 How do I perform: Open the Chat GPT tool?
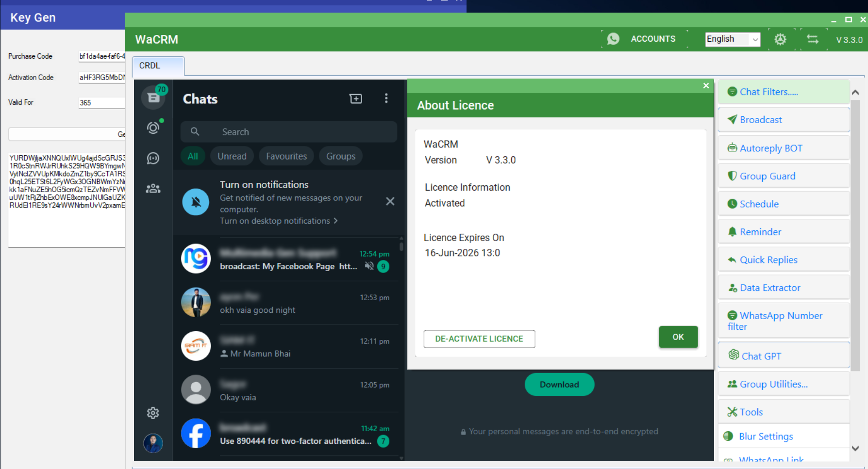coord(784,356)
